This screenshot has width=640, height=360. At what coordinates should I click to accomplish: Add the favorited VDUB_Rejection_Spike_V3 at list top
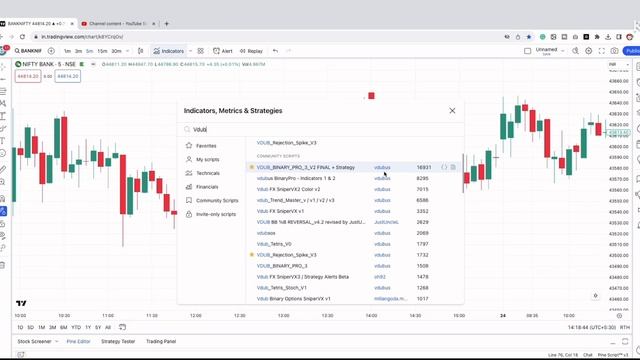(x=287, y=143)
